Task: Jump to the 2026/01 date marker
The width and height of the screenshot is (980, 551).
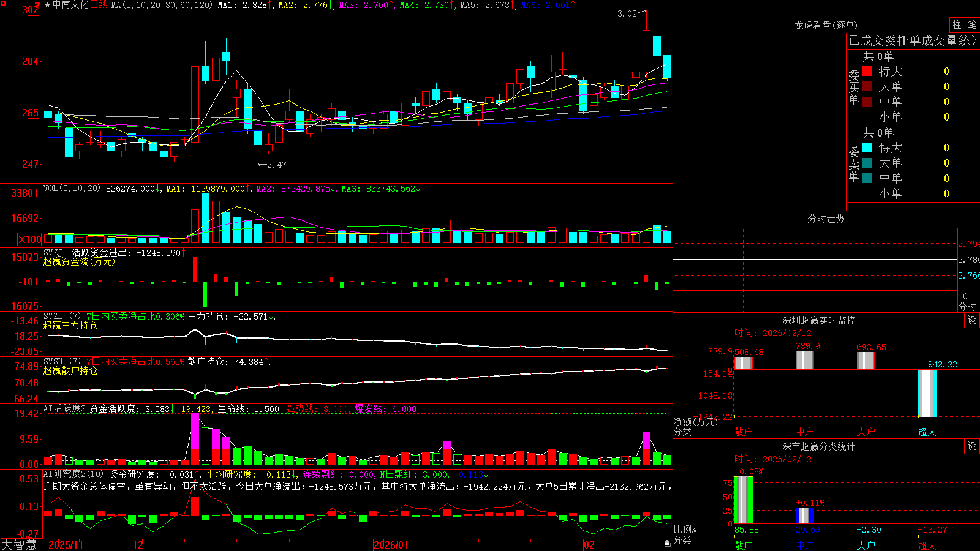Action: pyautogui.click(x=391, y=545)
